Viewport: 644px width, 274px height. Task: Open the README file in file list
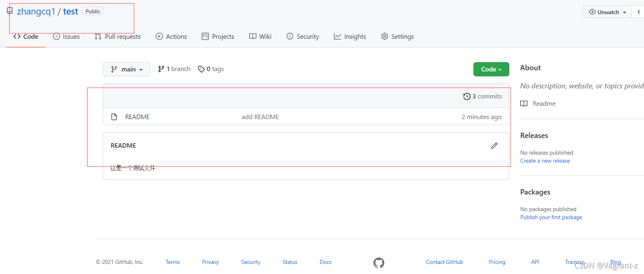pyautogui.click(x=137, y=117)
